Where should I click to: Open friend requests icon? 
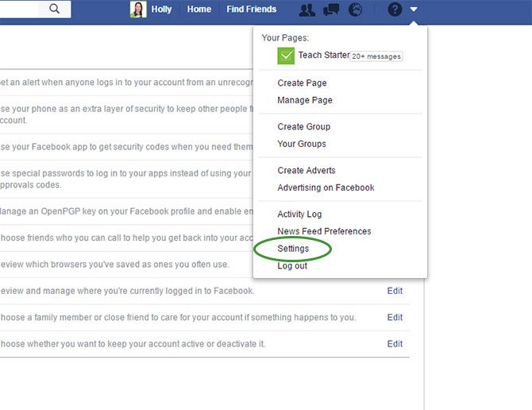pos(307,10)
